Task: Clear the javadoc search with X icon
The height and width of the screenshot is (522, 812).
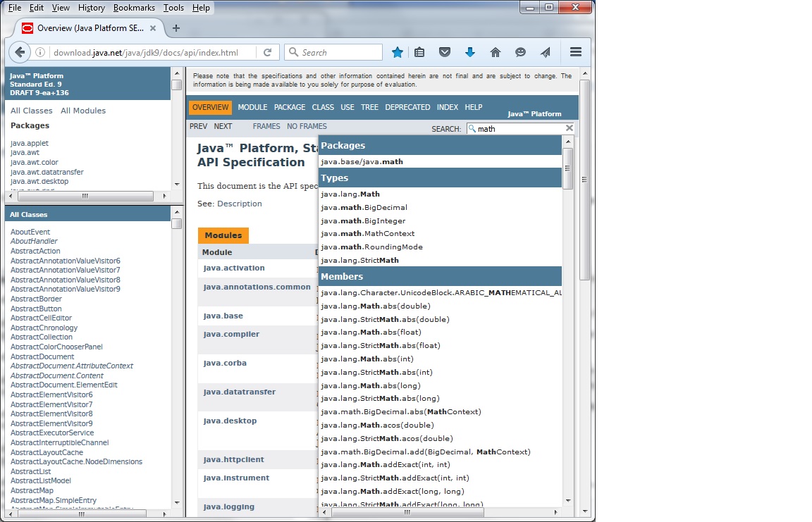Action: [570, 128]
